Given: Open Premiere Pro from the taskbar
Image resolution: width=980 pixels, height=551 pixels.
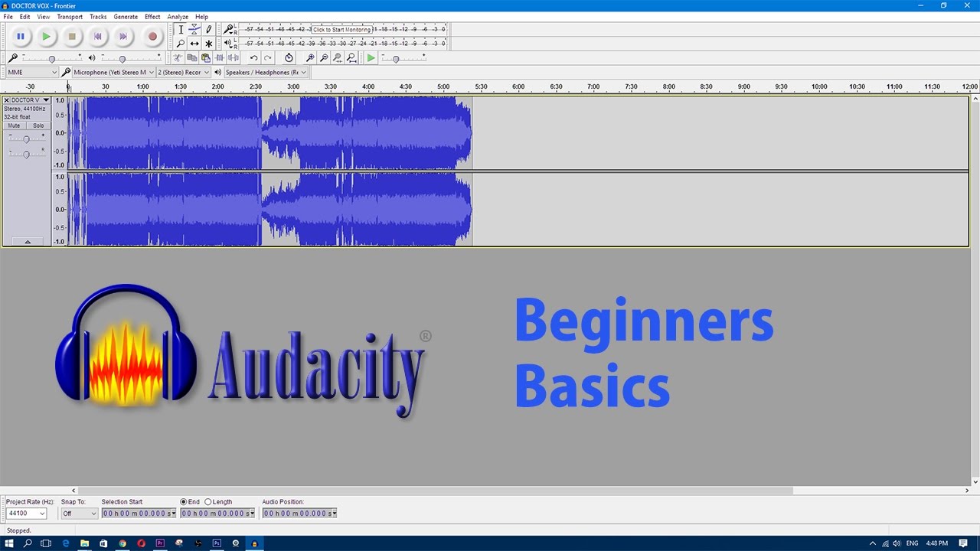Looking at the screenshot, I should click(160, 543).
